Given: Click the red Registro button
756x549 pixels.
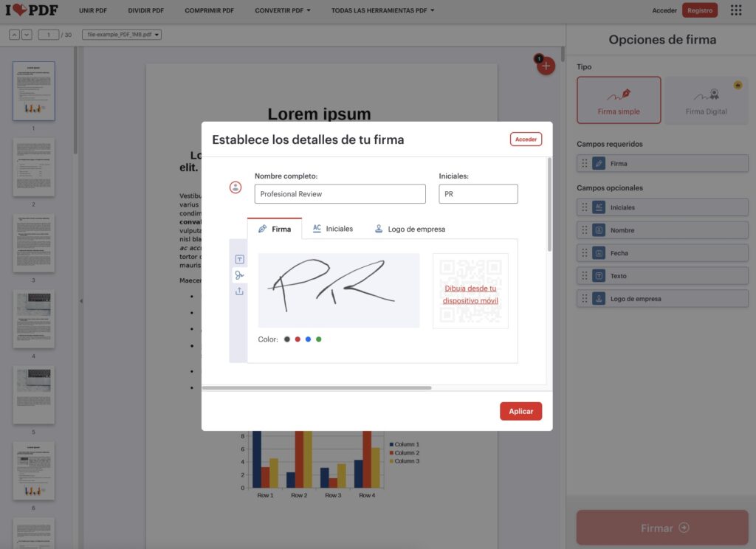Looking at the screenshot, I should coord(700,10).
